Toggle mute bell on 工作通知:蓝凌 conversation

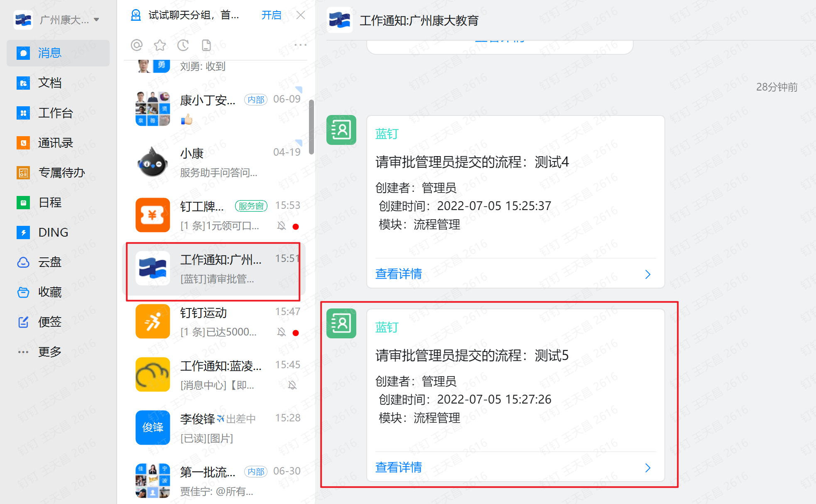(x=292, y=385)
